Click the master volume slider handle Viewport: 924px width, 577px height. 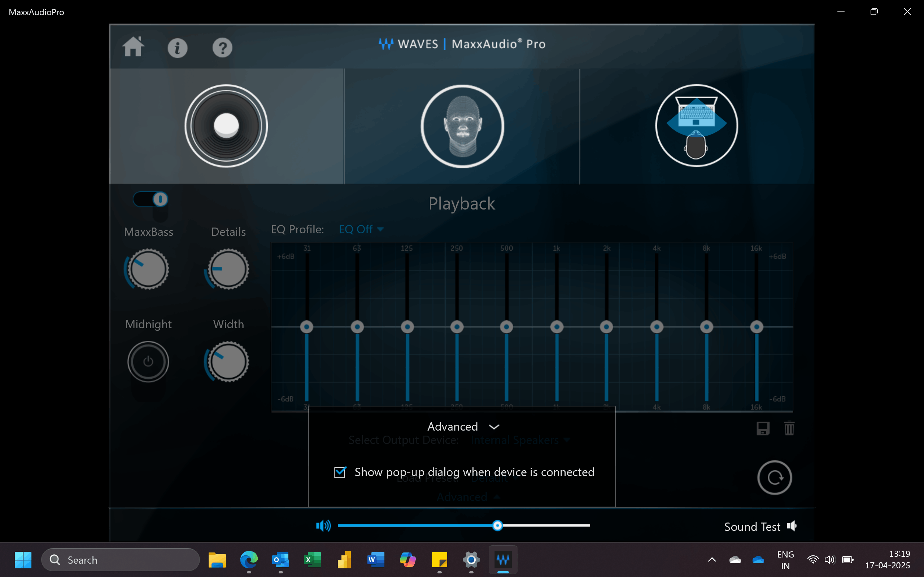(497, 526)
